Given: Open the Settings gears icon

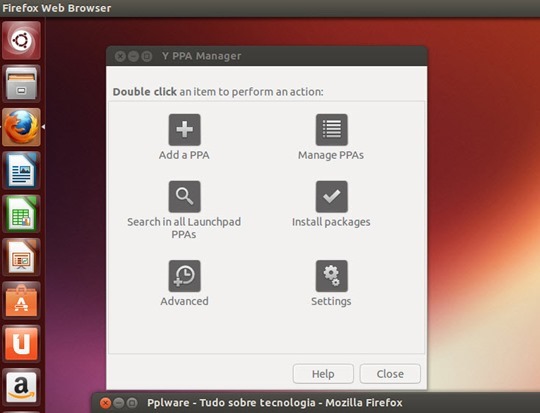Looking at the screenshot, I should (x=331, y=276).
